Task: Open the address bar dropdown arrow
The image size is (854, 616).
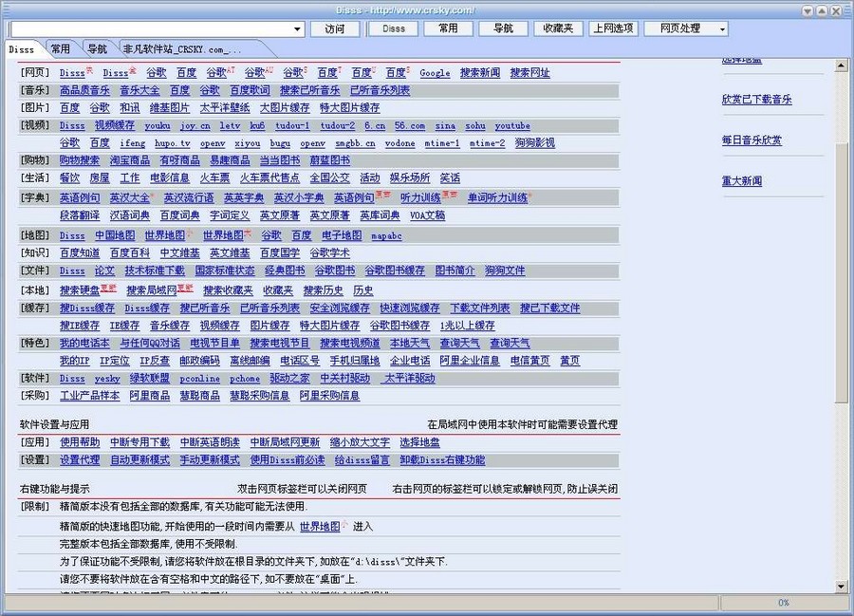Action: [x=297, y=28]
